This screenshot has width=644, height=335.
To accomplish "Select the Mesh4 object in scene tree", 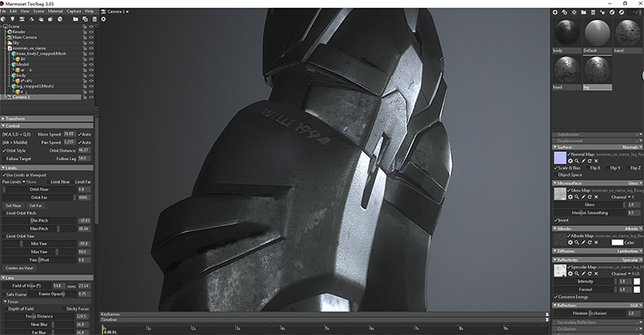I will (21, 64).
